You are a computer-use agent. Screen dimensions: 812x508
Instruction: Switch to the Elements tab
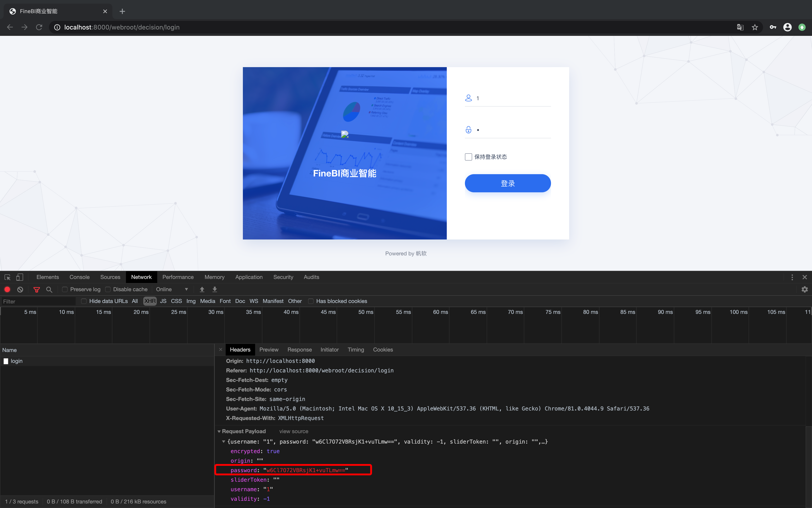48,277
